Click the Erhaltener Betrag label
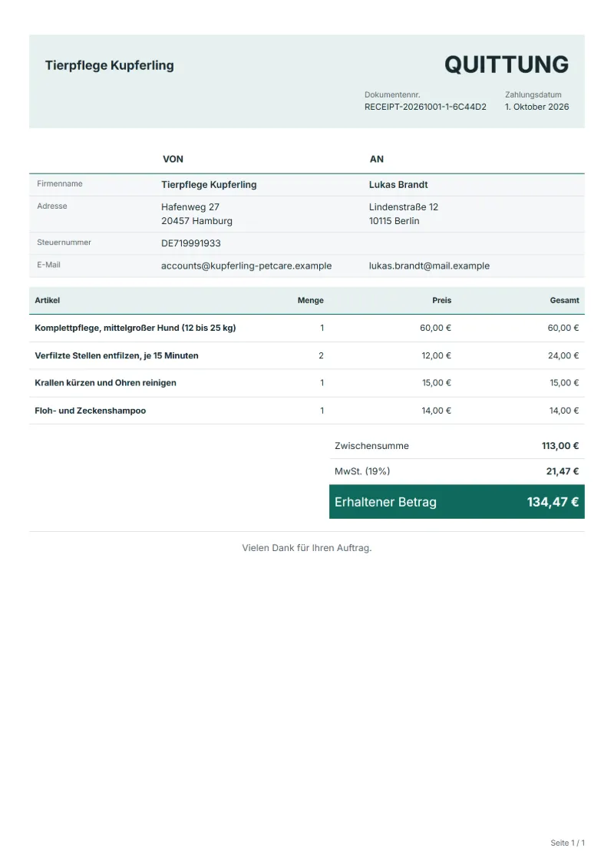The image size is (614, 868). (385, 502)
